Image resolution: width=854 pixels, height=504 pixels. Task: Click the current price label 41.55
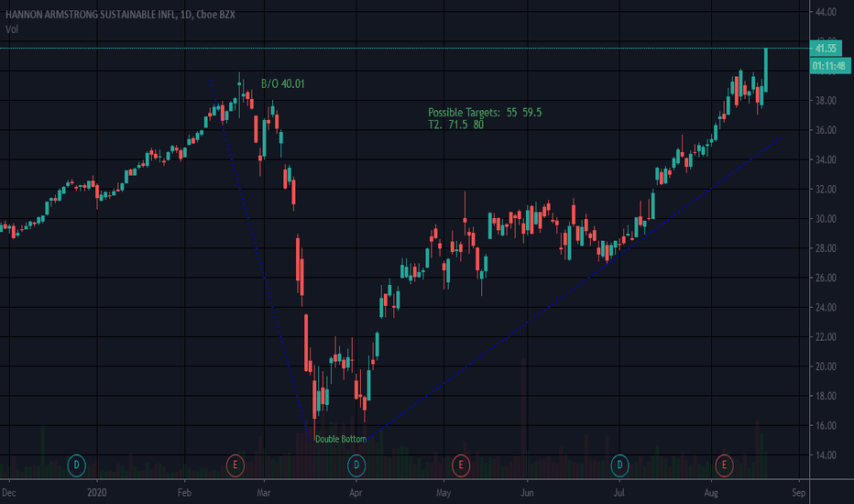tap(826, 49)
